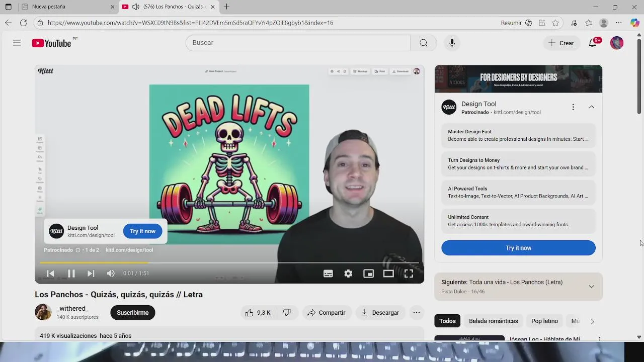Expand the Siguiente playlist panel
Viewport: 644px width, 362px height.
point(592,287)
